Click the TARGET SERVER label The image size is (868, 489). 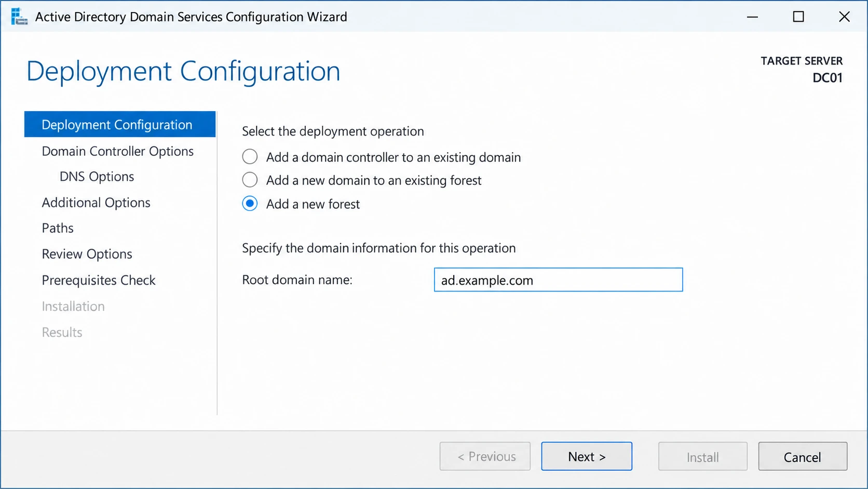coord(802,61)
